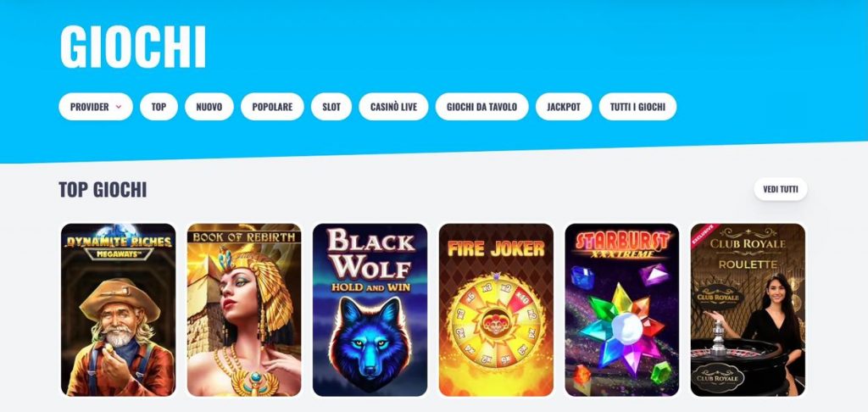Open the Book of Rebirth slot
This screenshot has height=412, width=868.
point(244,310)
